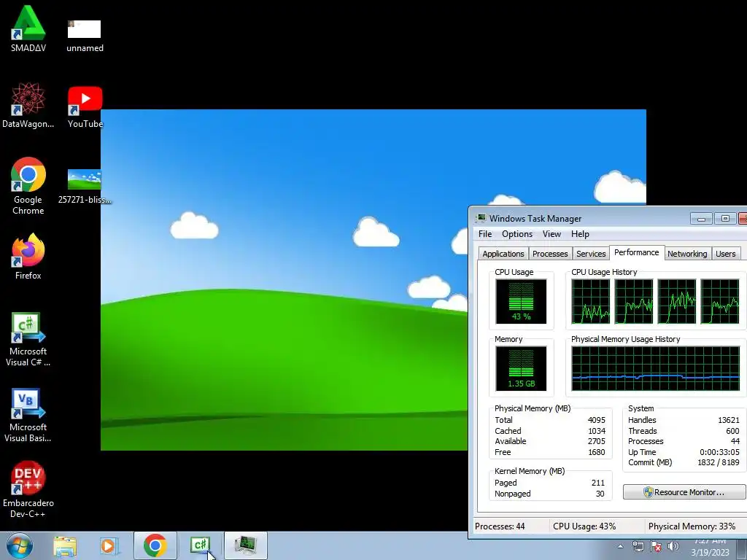Click the Physical Memory Usage History graph
Screen dimensions: 747x560
click(655, 368)
